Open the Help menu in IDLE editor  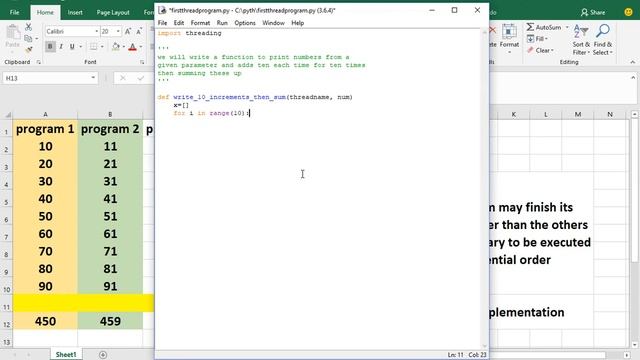298,23
